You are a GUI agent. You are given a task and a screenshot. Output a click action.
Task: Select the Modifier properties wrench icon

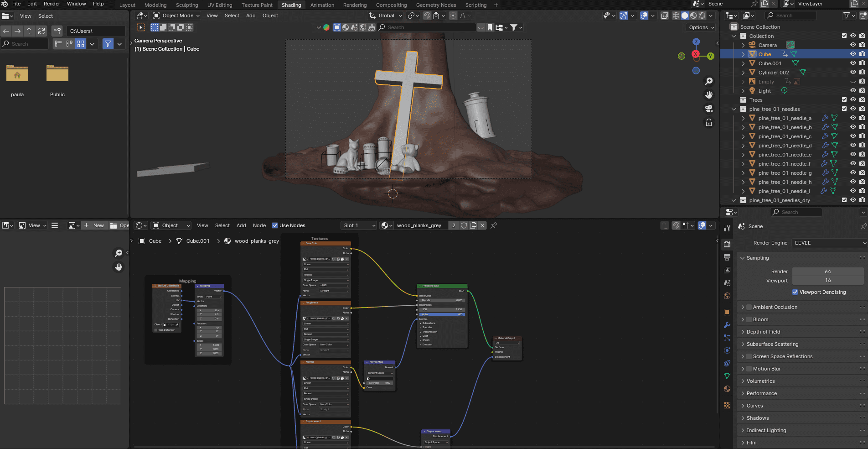click(x=727, y=324)
